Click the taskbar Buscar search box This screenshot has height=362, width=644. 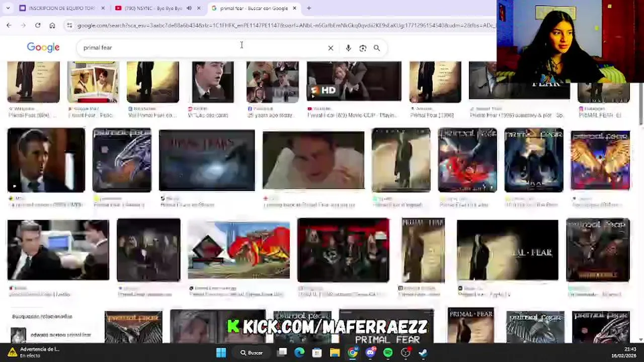pos(252,352)
